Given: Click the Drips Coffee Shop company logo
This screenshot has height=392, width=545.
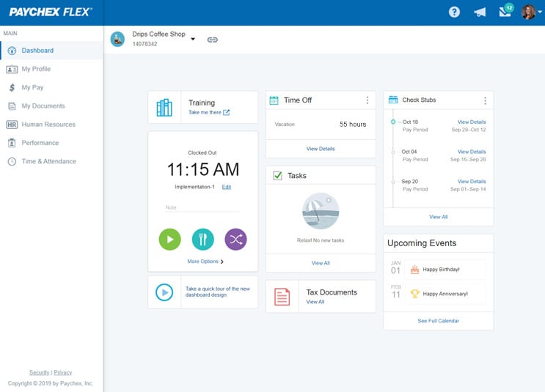Looking at the screenshot, I should 117,40.
